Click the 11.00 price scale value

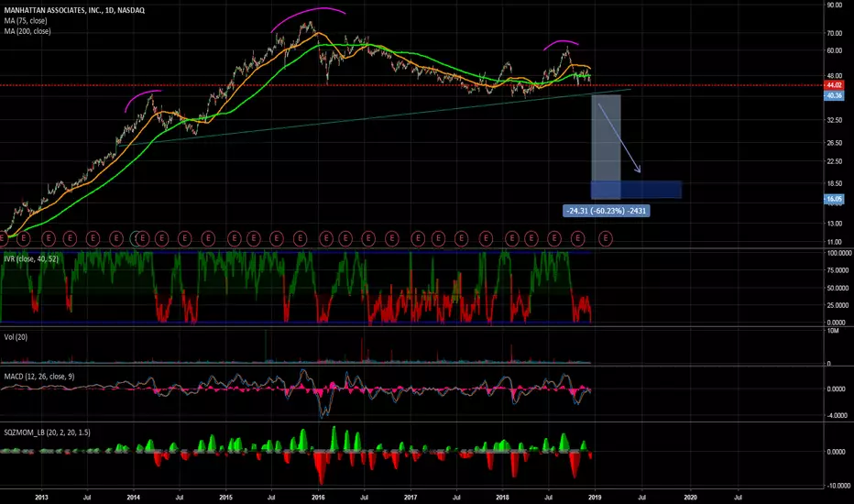[x=835, y=242]
